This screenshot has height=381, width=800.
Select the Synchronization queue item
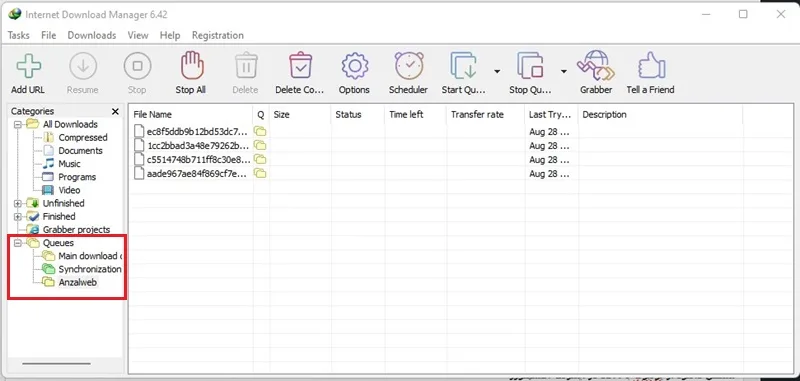point(90,269)
